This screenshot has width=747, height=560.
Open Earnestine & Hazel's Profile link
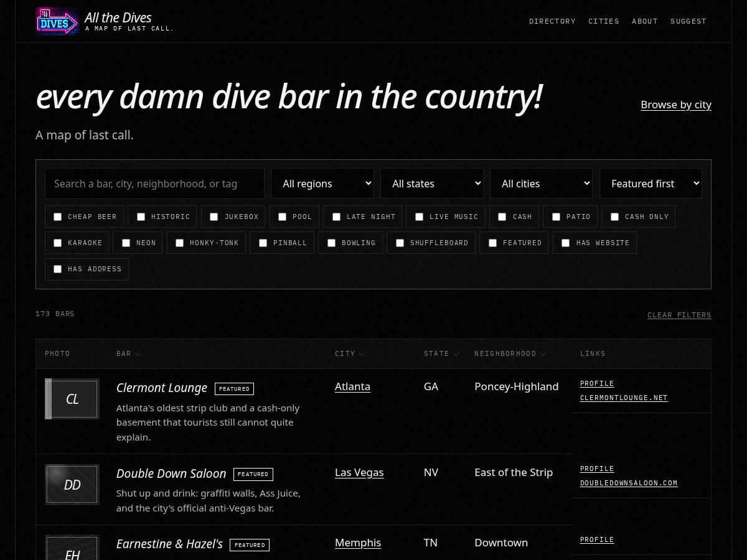[597, 540]
